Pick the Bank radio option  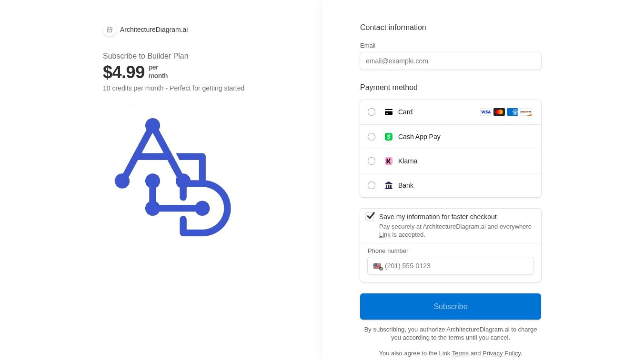pos(372,185)
